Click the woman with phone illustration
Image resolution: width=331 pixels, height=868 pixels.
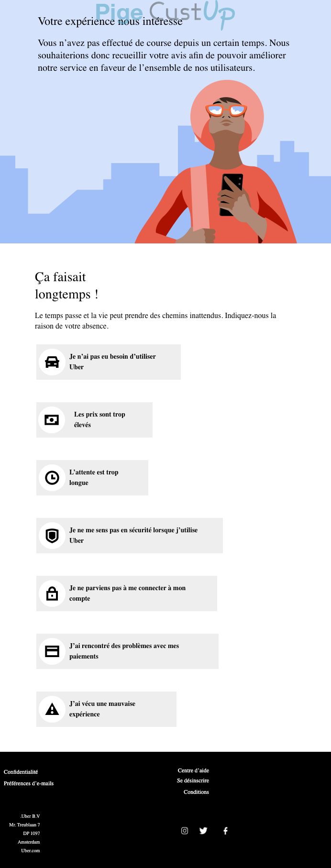(220, 172)
